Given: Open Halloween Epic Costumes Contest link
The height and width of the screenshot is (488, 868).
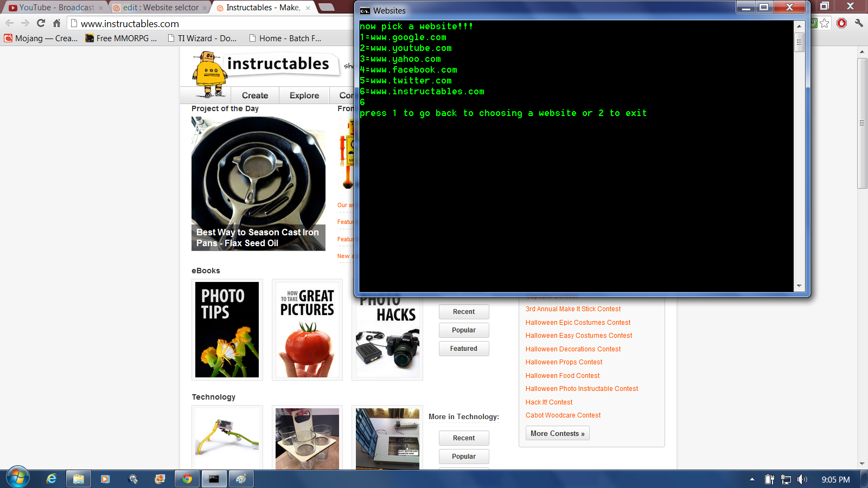Looking at the screenshot, I should (578, 323).
